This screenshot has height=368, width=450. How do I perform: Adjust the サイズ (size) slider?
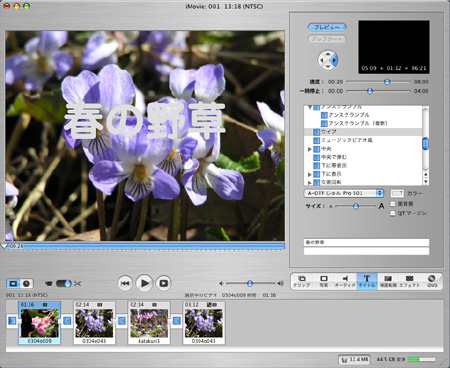[x=356, y=206]
